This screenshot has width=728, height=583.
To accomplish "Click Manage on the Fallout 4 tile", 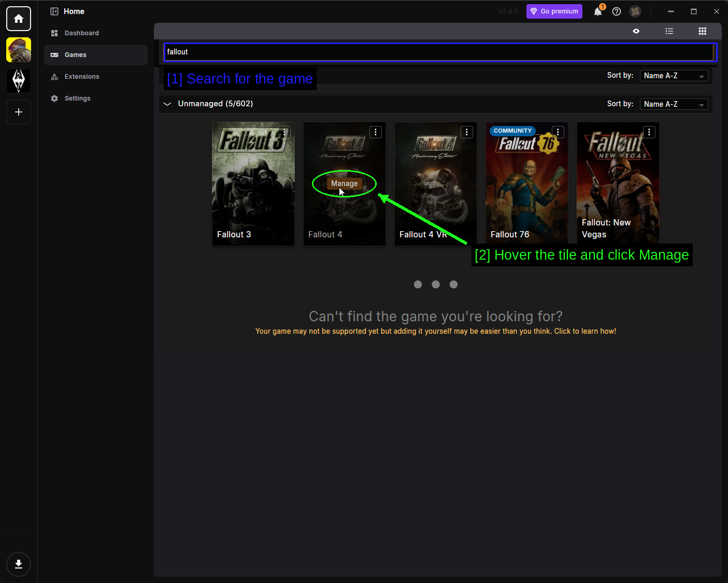I will tap(345, 183).
